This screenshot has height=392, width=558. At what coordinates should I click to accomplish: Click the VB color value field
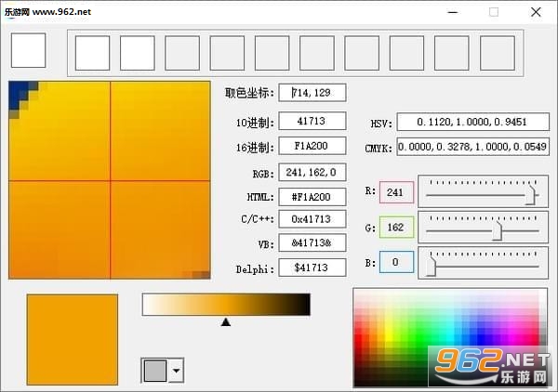[312, 242]
